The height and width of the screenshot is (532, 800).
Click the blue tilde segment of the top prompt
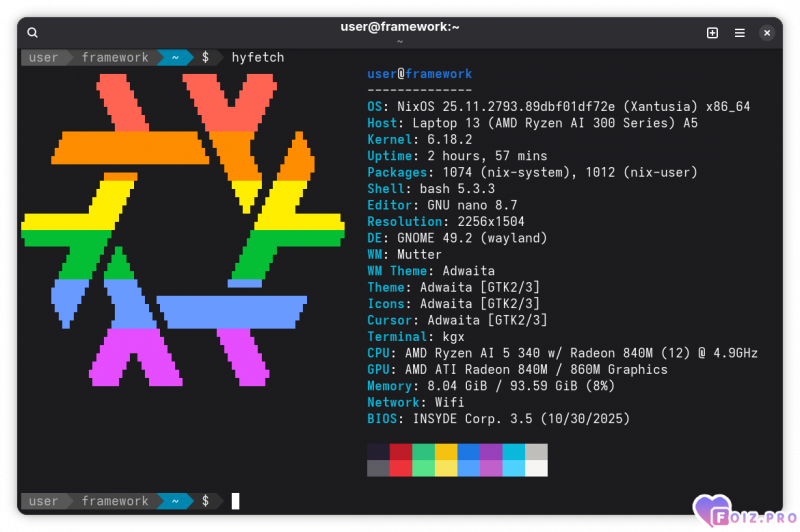pos(173,58)
